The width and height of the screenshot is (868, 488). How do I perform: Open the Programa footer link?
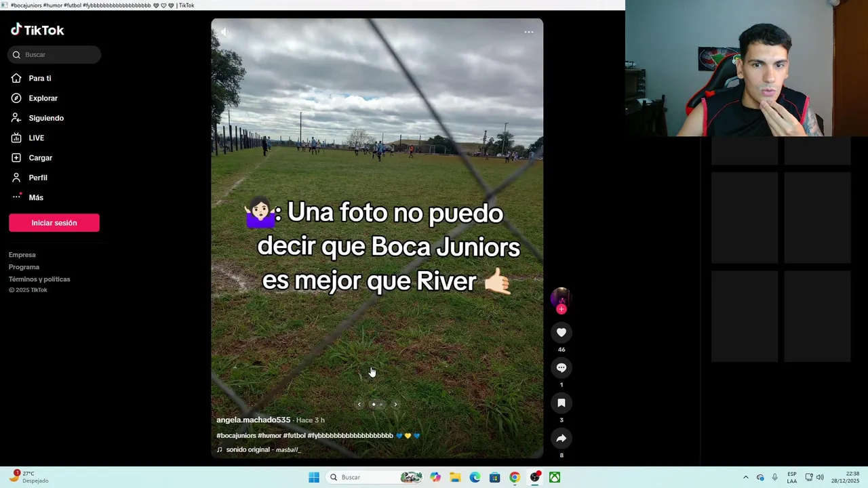pyautogui.click(x=24, y=267)
